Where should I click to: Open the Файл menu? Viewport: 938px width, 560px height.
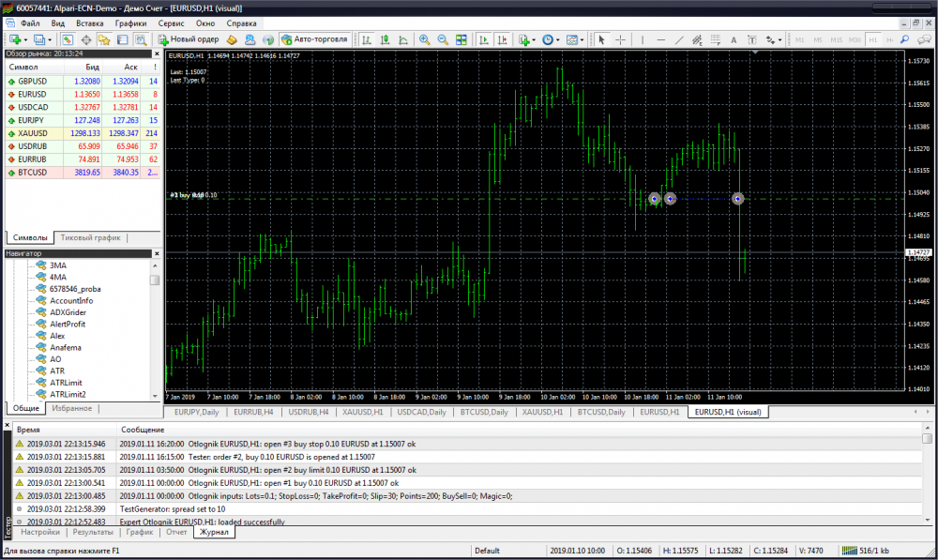30,23
